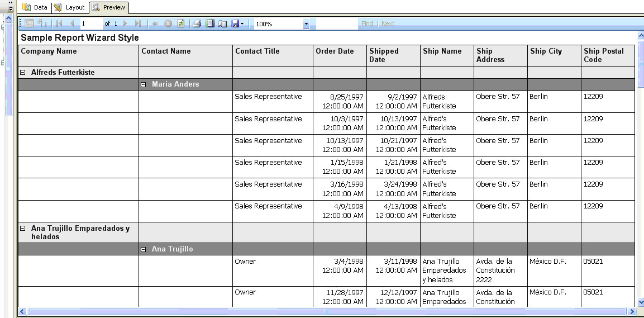Stop report rendering

[168, 24]
